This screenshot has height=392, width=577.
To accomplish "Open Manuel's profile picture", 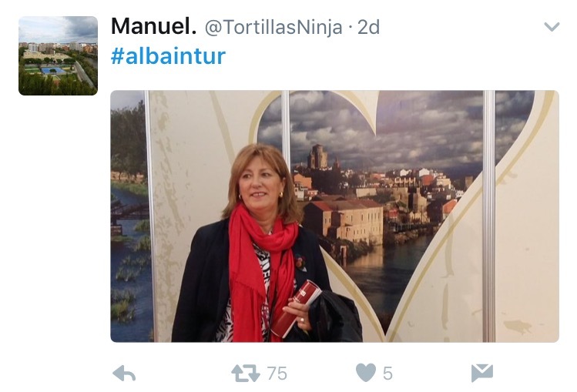I will click(x=58, y=55).
